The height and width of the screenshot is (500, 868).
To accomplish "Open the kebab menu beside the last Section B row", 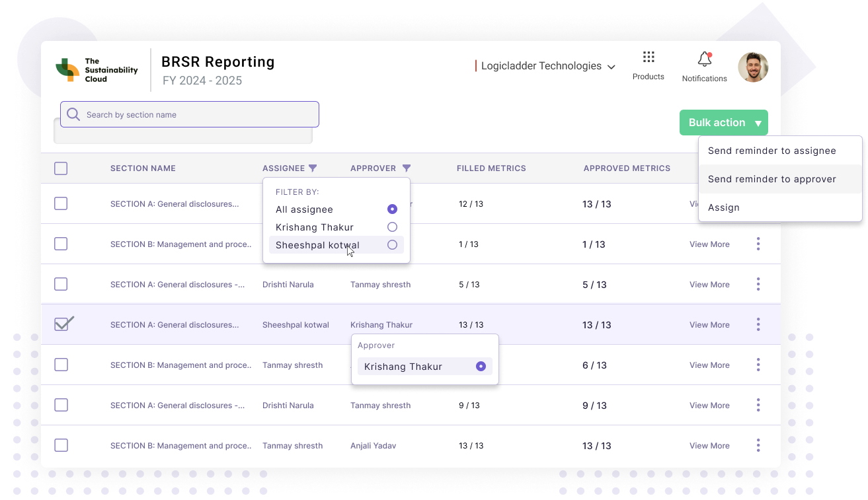I will pos(758,445).
